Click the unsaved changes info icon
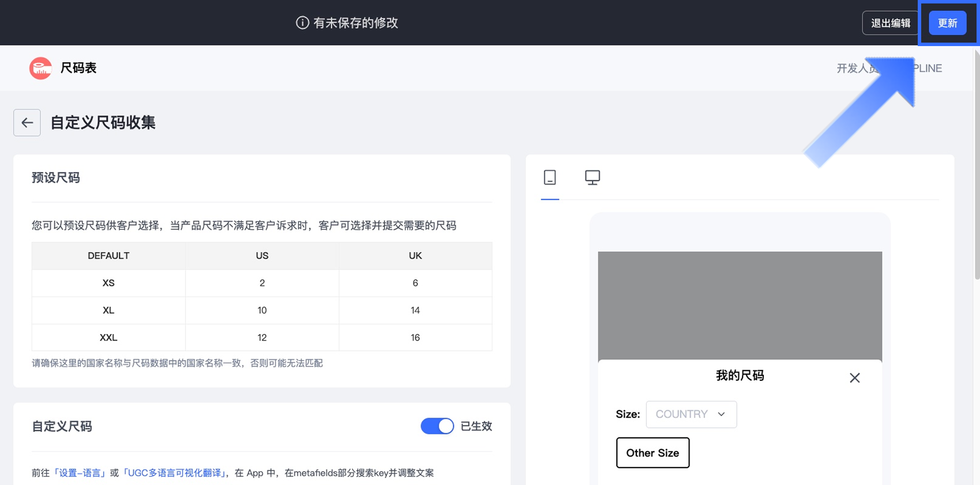This screenshot has height=485, width=980. coord(302,23)
